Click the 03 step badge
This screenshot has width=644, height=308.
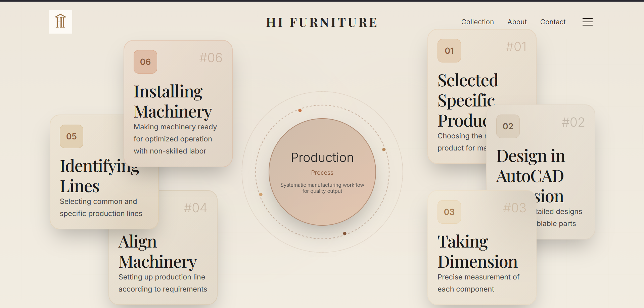449,212
